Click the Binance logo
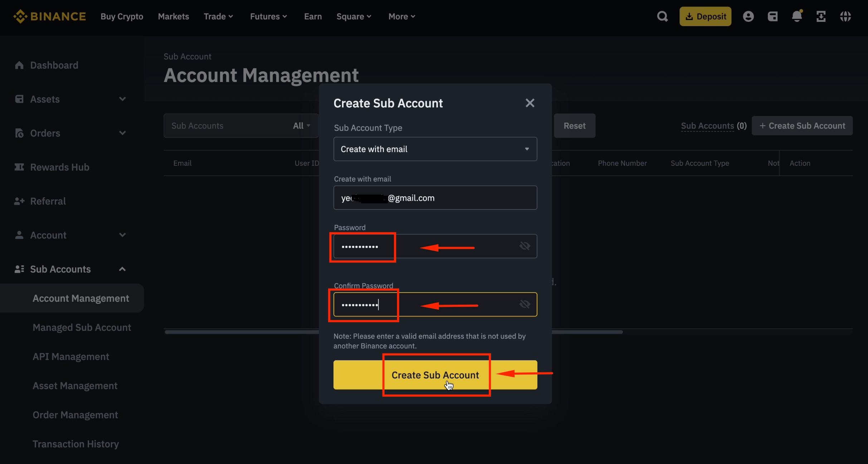Image resolution: width=868 pixels, height=464 pixels. [x=50, y=16]
